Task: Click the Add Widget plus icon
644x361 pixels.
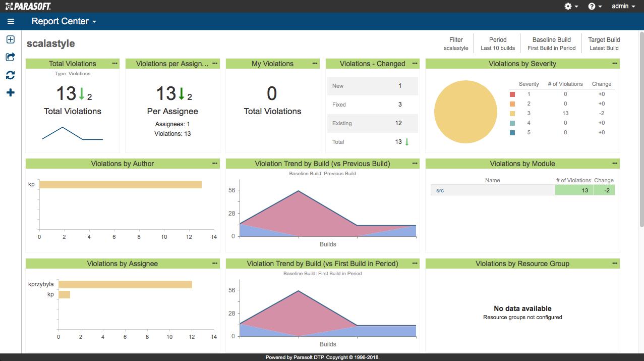Action: (x=11, y=93)
